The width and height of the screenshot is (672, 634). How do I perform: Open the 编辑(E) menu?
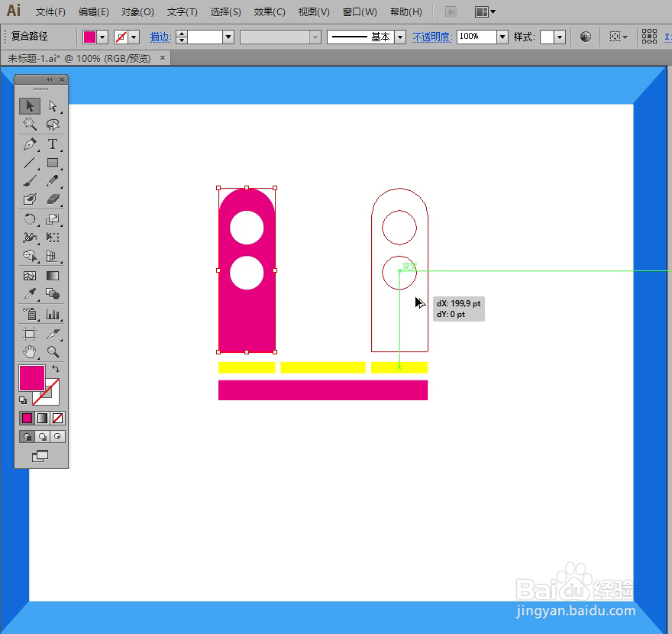tap(93, 12)
